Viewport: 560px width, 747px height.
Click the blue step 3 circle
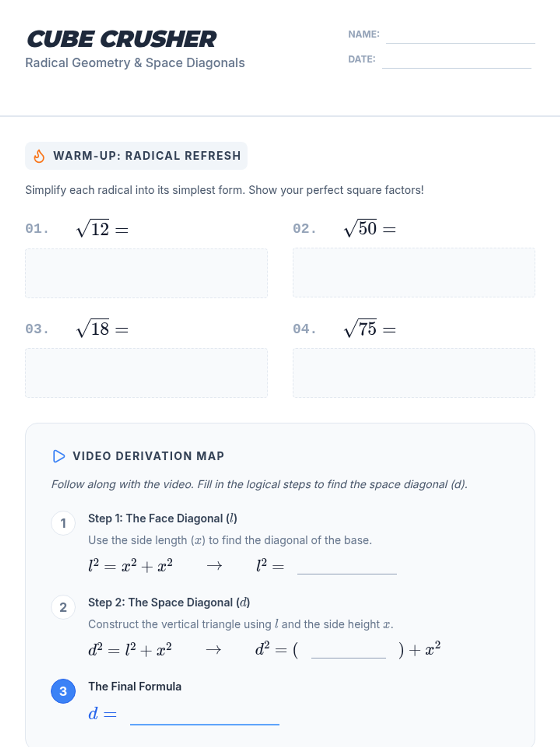63,691
